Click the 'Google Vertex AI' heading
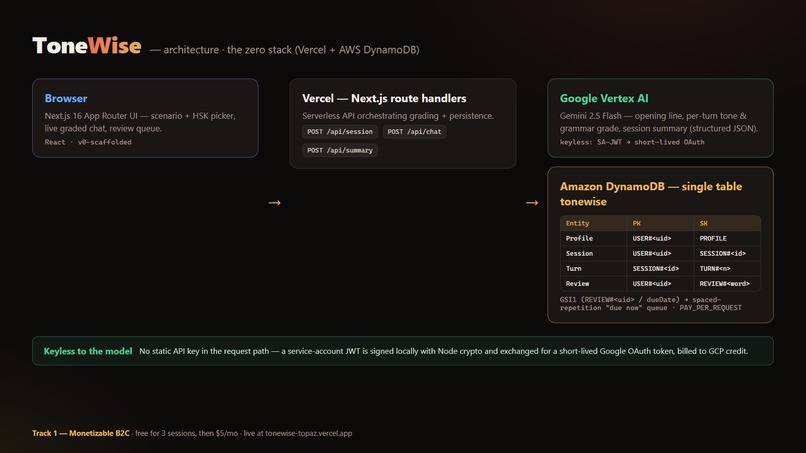This screenshot has height=453, width=806. [604, 98]
